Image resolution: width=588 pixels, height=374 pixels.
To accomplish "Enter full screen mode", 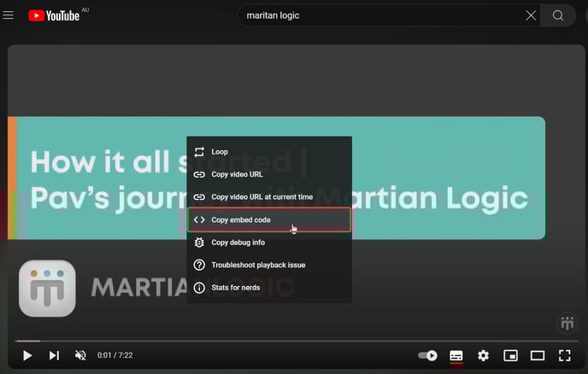I will tap(564, 355).
